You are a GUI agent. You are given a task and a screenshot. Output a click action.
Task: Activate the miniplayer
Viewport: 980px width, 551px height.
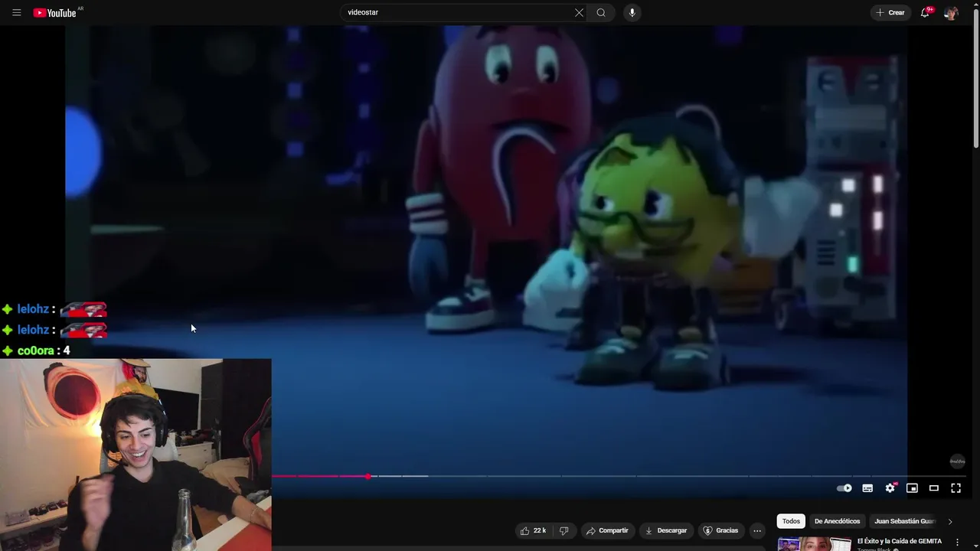(912, 488)
